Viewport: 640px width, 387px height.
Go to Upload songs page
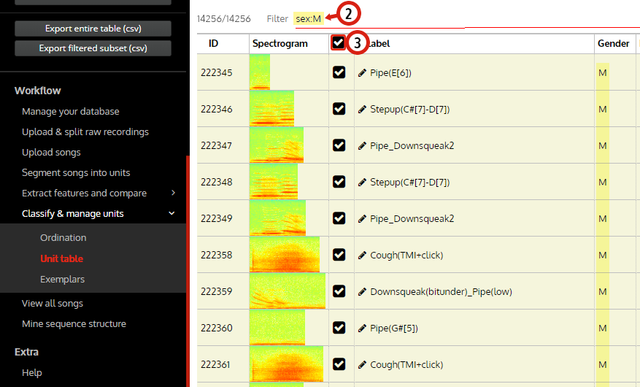[51, 152]
